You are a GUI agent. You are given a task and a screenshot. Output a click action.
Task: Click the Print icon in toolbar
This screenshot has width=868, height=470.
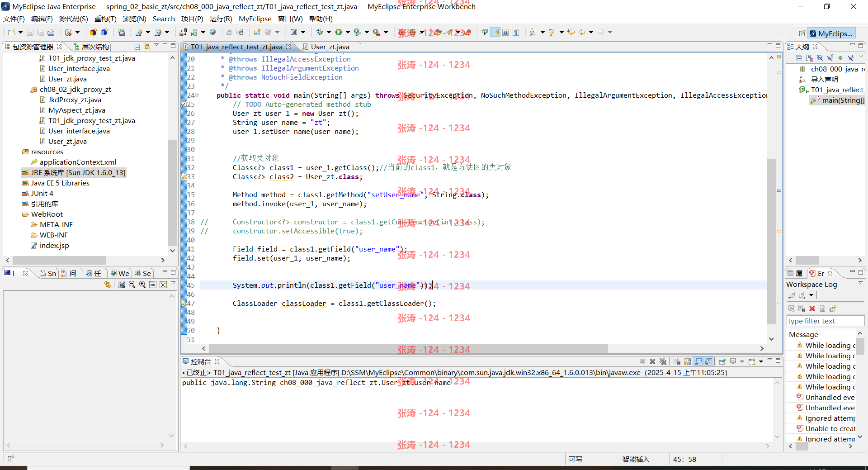51,32
